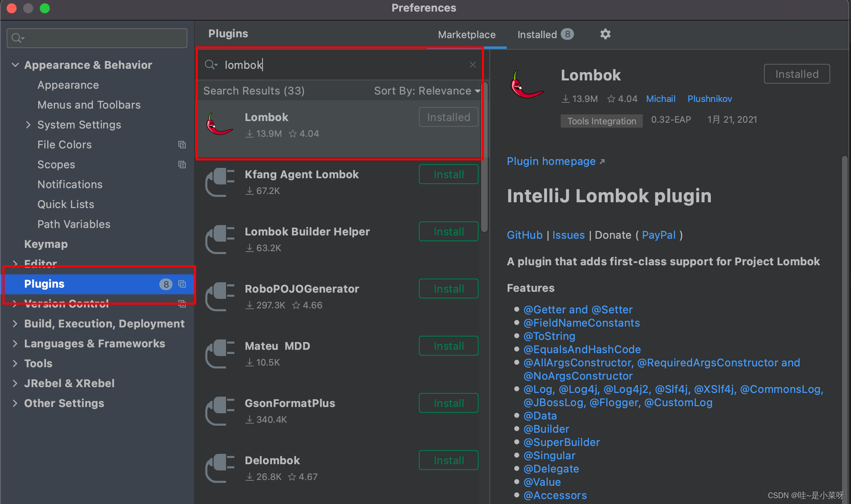
Task: Click large Lombok logo in details pane
Action: point(527,85)
